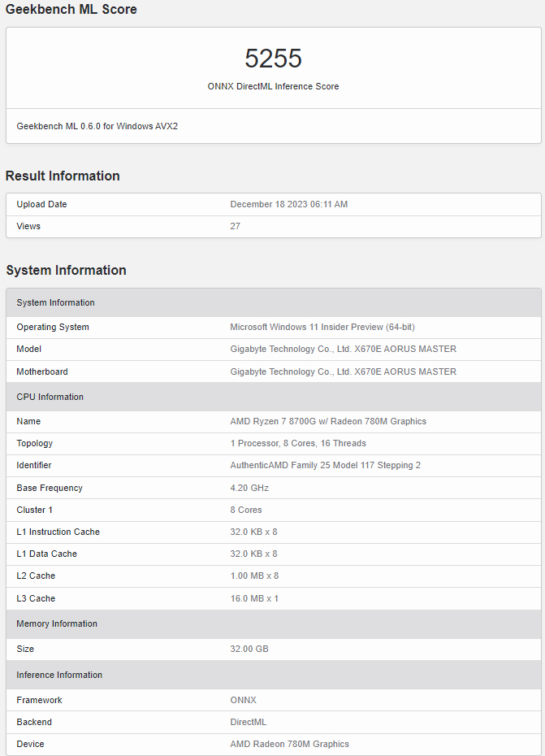Image resolution: width=545 pixels, height=756 pixels.
Task: Click AuthenticAMD Family 25 Model 117 value
Action: (x=325, y=465)
